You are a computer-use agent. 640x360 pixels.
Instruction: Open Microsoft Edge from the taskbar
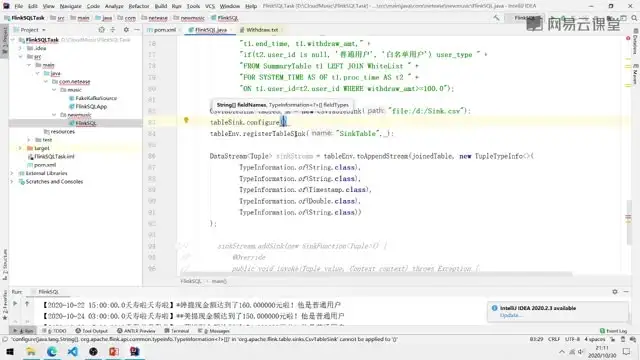pos(52,351)
